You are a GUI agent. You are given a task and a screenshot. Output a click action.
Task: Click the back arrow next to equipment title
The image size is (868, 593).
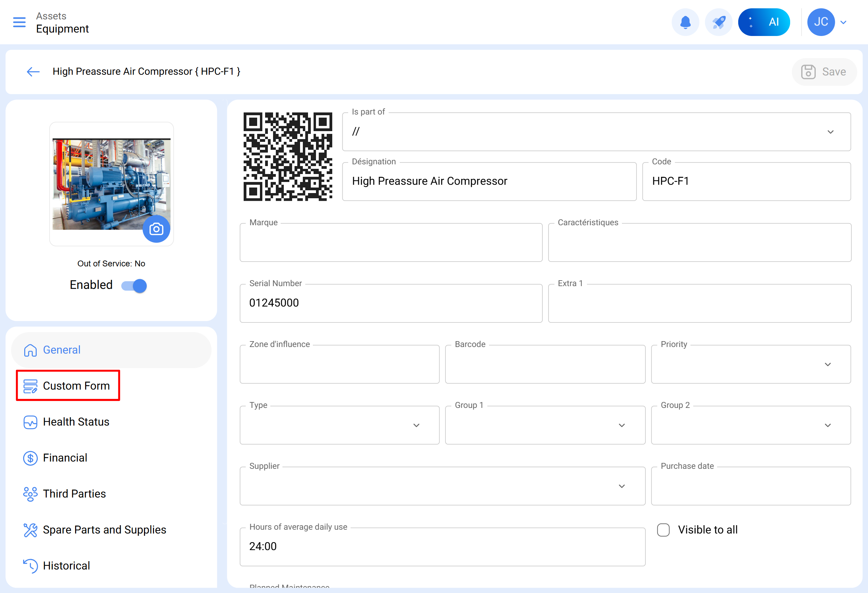coord(33,71)
